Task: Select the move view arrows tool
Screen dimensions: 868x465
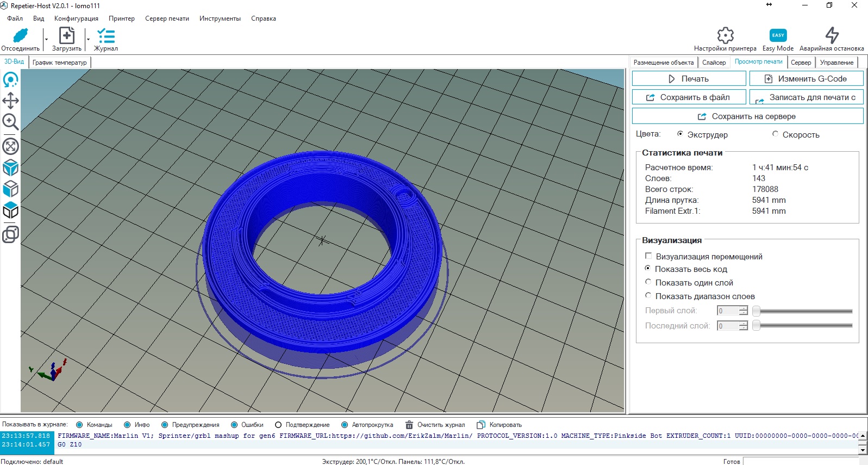Action: click(10, 101)
